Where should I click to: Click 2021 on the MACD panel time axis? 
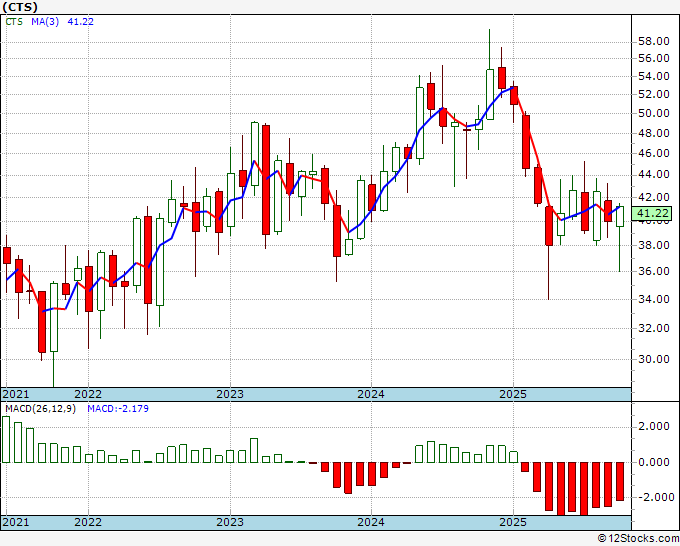click(16, 522)
